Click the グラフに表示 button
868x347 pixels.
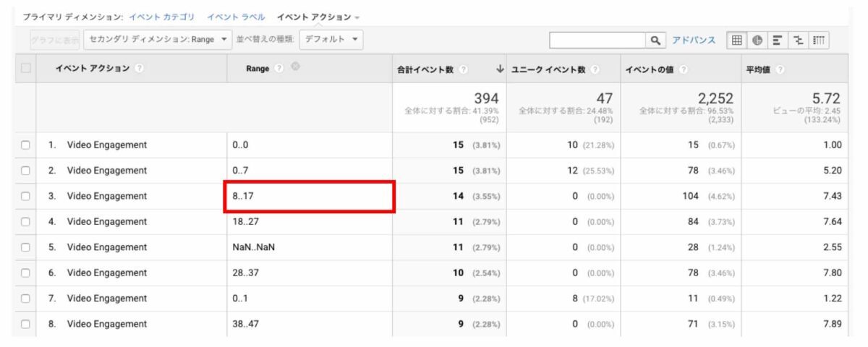point(55,40)
